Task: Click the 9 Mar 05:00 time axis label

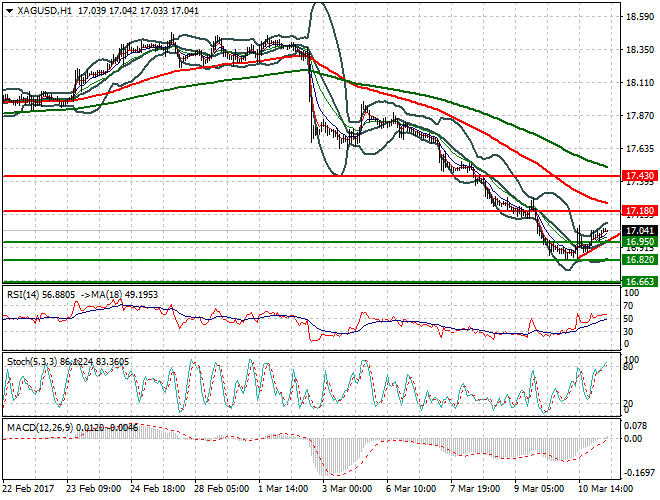Action: pyautogui.click(x=540, y=489)
